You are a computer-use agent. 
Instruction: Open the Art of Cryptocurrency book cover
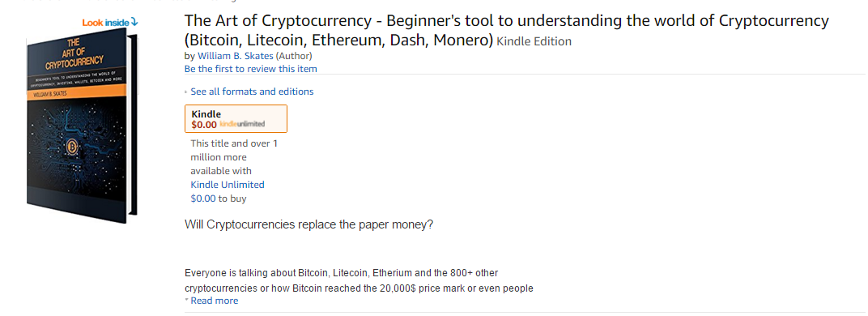82,127
